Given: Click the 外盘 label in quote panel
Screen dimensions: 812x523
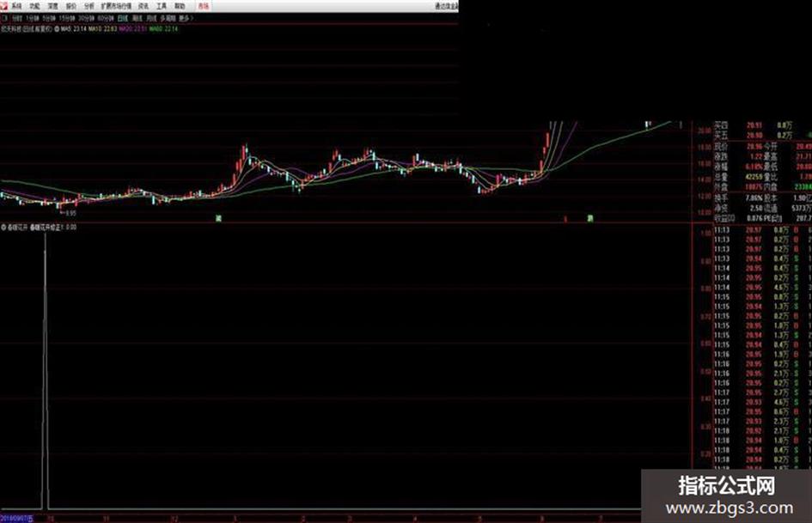Looking at the screenshot, I should pyautogui.click(x=722, y=187).
